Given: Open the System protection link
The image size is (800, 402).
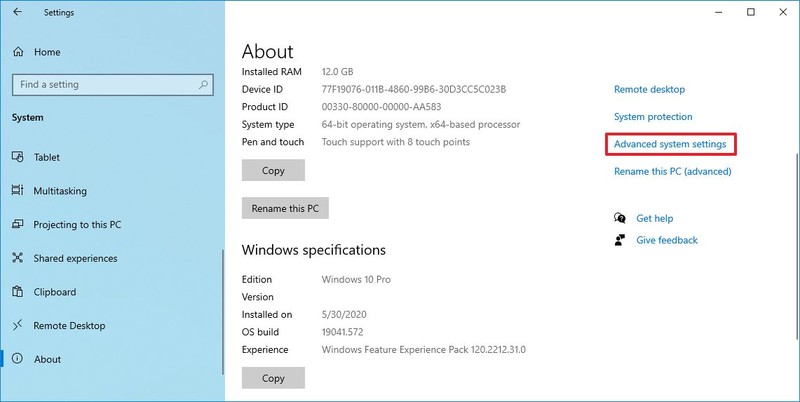Looking at the screenshot, I should pyautogui.click(x=653, y=117).
